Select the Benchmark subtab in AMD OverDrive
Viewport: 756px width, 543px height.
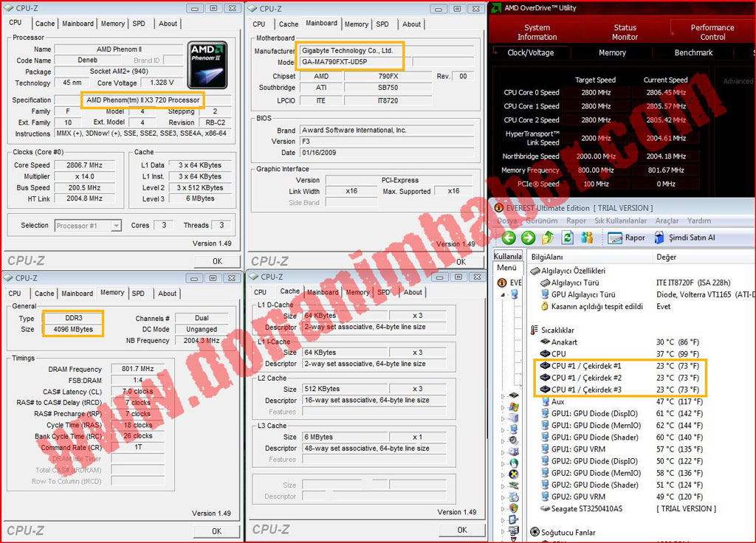693,52
